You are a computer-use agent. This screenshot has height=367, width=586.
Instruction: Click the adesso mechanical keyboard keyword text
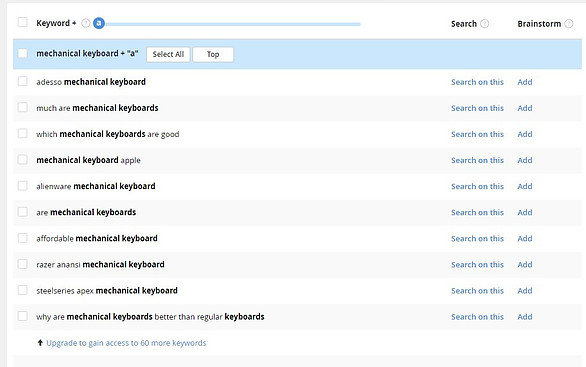[91, 82]
